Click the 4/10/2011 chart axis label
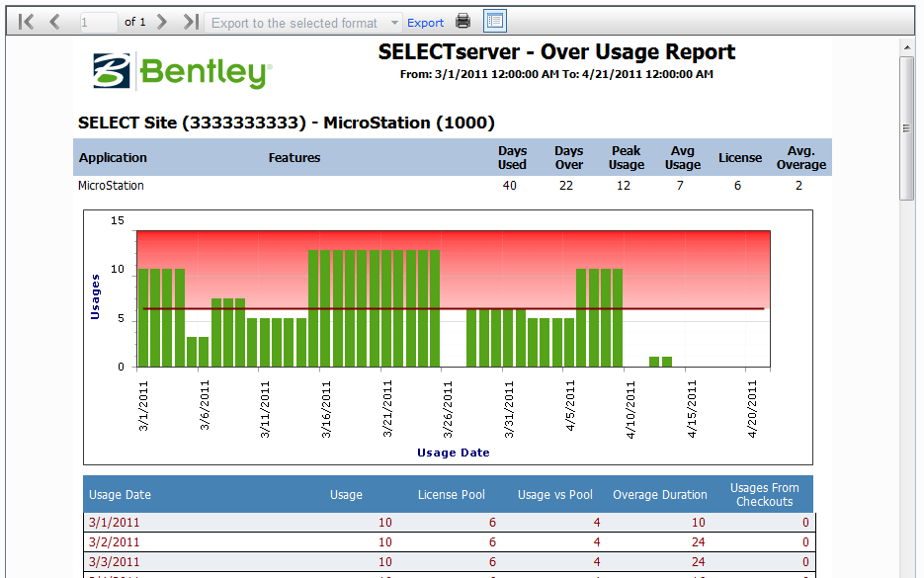The height and width of the screenshot is (578, 924). pyautogui.click(x=631, y=409)
